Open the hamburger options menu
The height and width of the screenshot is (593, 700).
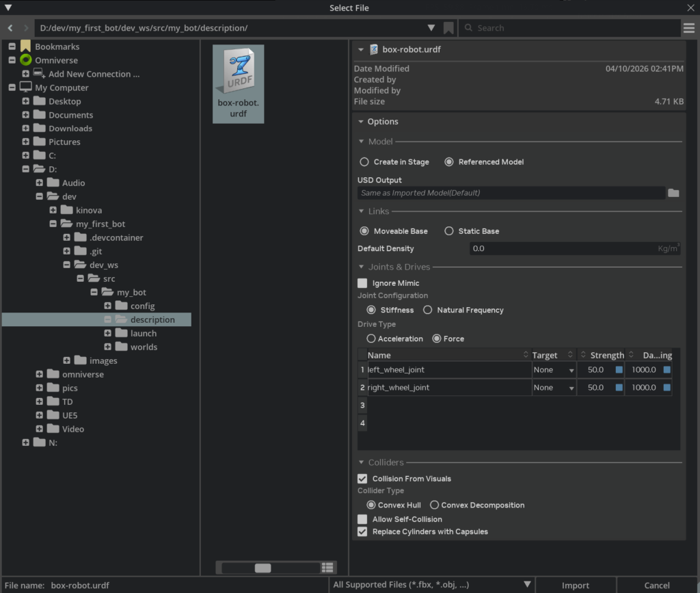pos(689,28)
